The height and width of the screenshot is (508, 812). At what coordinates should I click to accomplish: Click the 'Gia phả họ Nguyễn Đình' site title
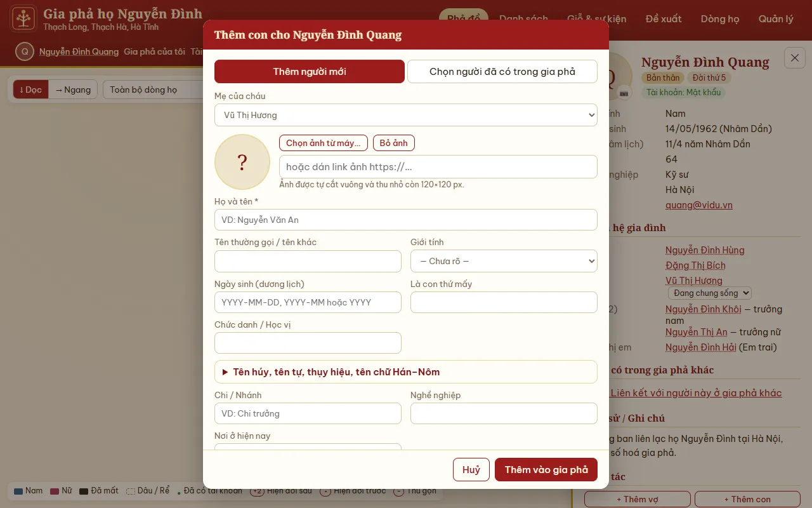(122, 14)
